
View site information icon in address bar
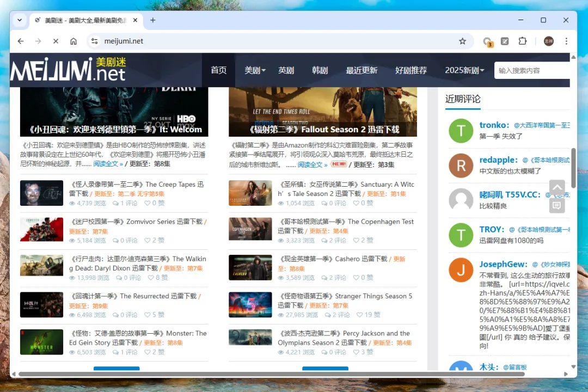point(95,41)
